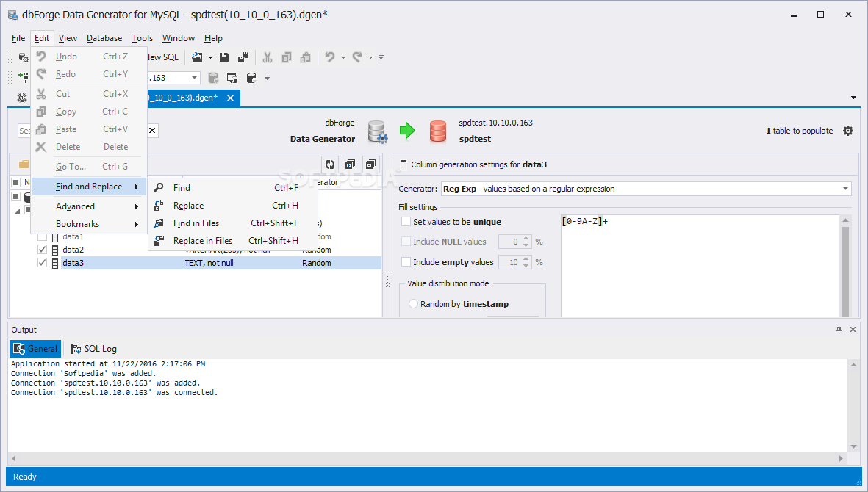This screenshot has width=868, height=492.
Task: Click the Redo toolbar arrow icon
Action: tap(358, 57)
